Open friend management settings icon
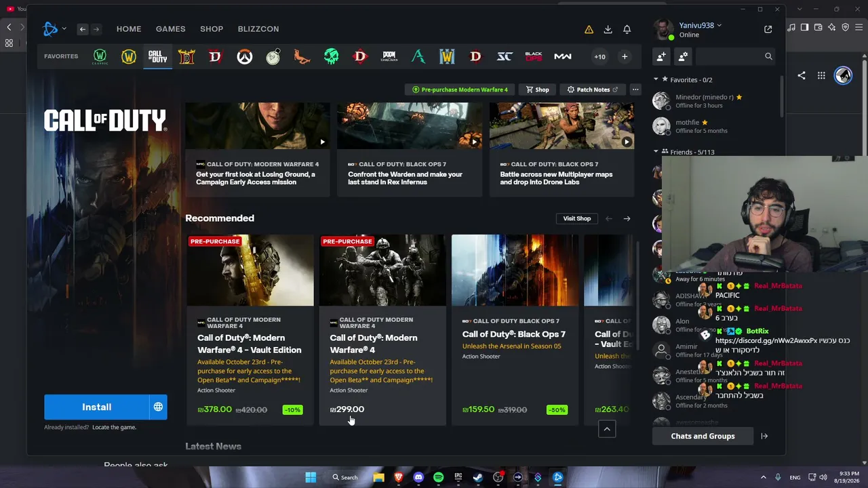Viewport: 868px width, 488px height. [683, 56]
